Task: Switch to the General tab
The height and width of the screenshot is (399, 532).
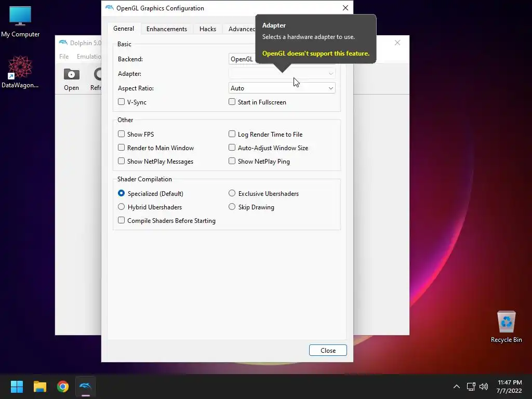Action: pyautogui.click(x=124, y=29)
